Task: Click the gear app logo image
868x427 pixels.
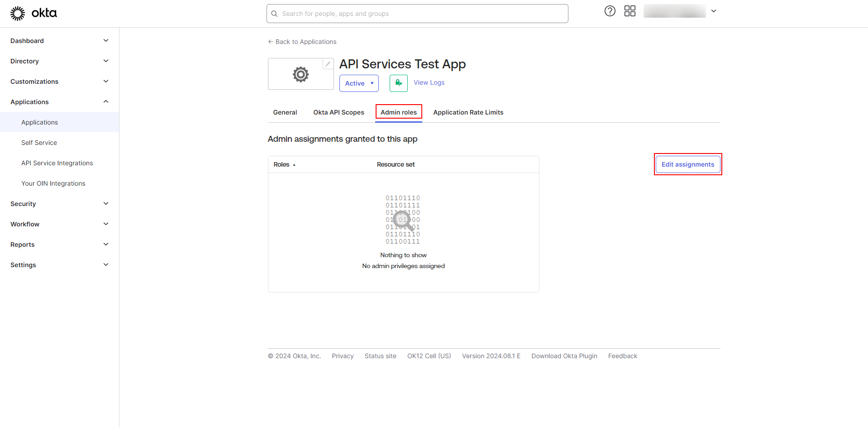Action: pos(300,74)
